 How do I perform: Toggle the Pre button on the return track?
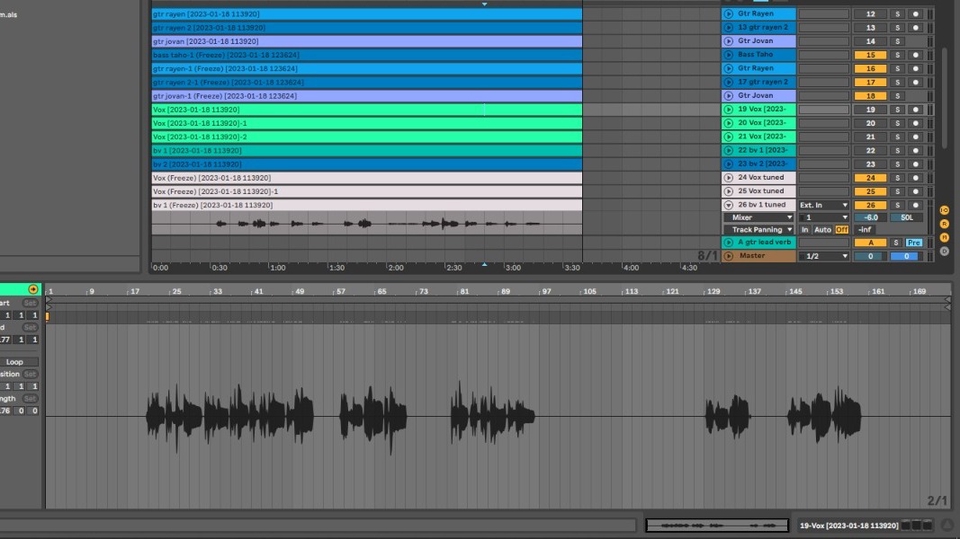914,243
